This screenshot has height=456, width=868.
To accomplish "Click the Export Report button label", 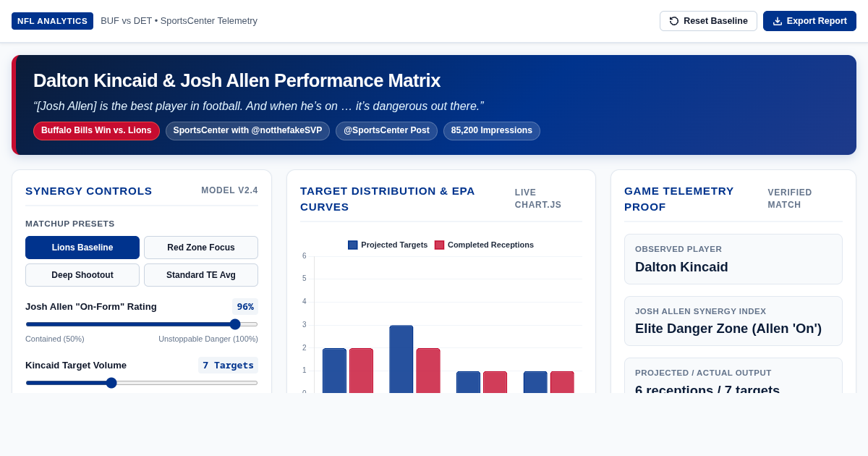I will [817, 21].
